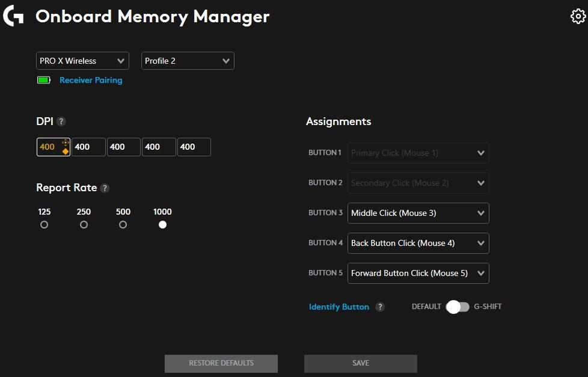
Task: Click the RESTORE DEFAULTS button
Action: click(221, 363)
